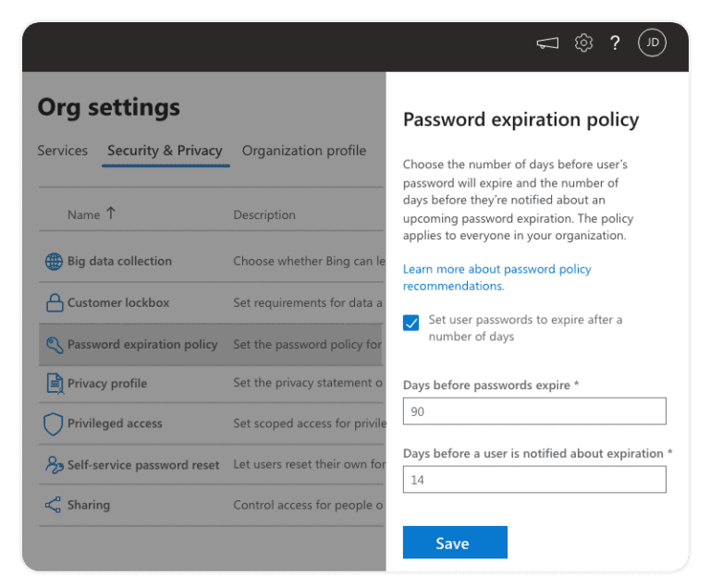Screen dimensions: 710x588
Task: Click the Big data collection globe icon
Action: tap(54, 262)
